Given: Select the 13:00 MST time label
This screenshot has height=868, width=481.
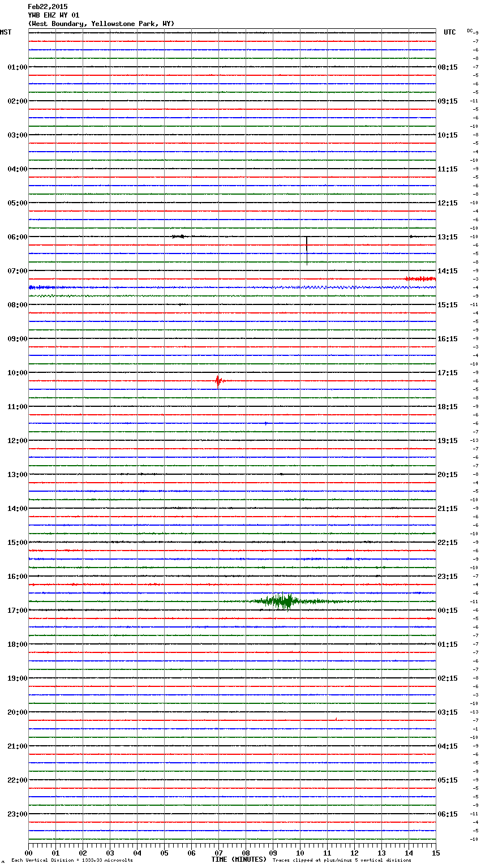Looking at the screenshot, I should click(x=18, y=475).
